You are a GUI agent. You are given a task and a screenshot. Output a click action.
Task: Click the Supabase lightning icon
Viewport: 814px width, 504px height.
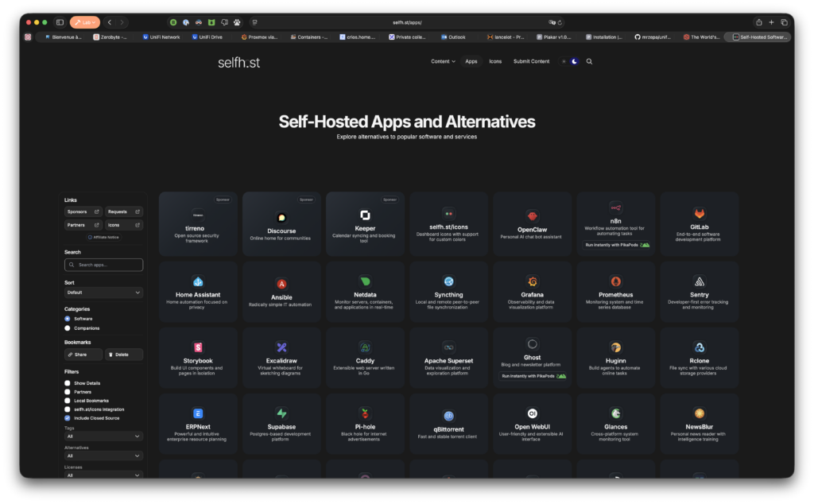281,413
